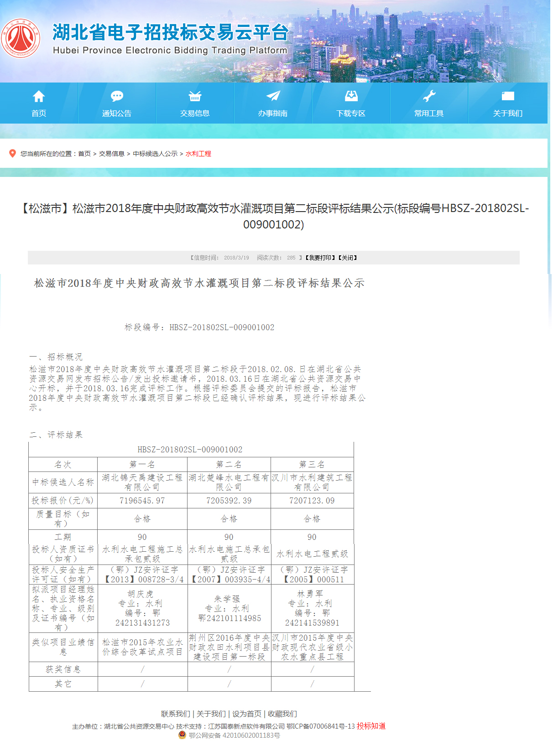The height and width of the screenshot is (756, 553).
Task: Close the notice with 关闭 link
Action: (348, 258)
